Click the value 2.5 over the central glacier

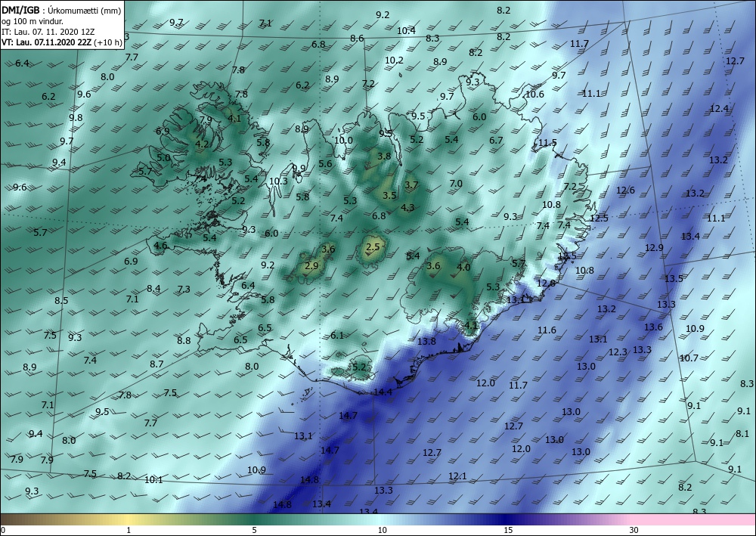[x=373, y=246]
